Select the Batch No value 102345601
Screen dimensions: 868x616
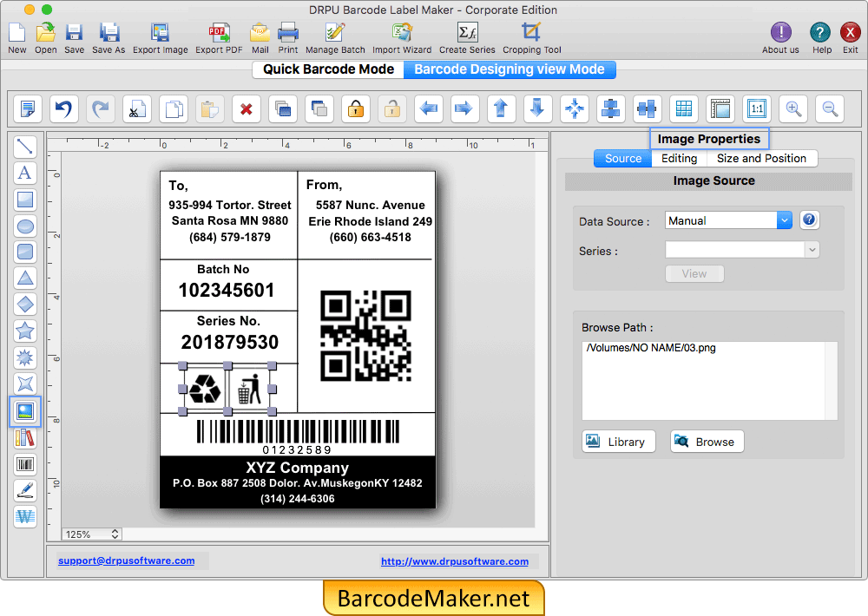coord(227,290)
